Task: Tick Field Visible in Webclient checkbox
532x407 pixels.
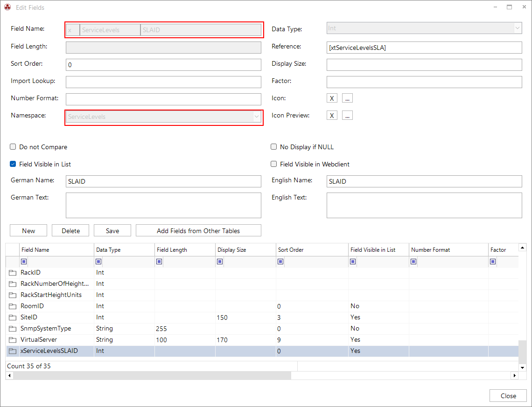Action: [x=274, y=164]
